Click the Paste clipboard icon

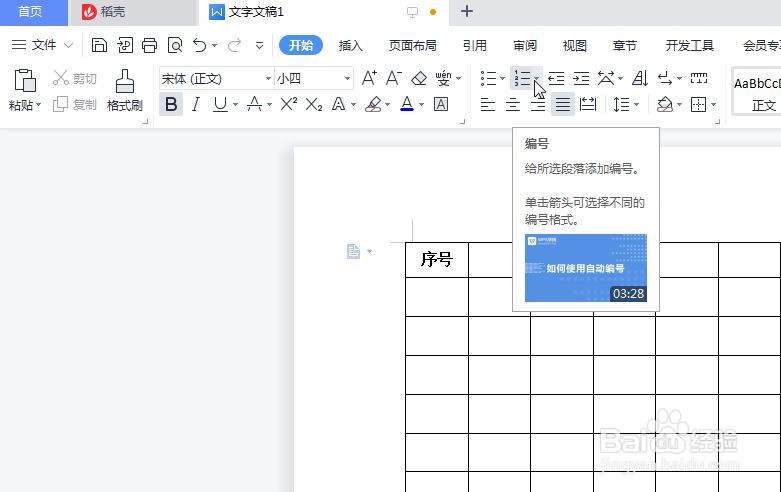[25, 80]
